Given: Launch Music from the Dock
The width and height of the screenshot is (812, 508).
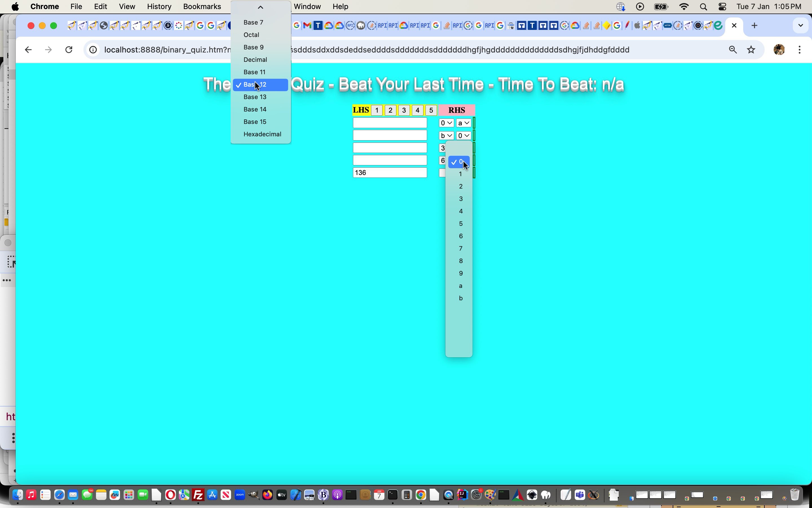Looking at the screenshot, I should click(x=31, y=495).
